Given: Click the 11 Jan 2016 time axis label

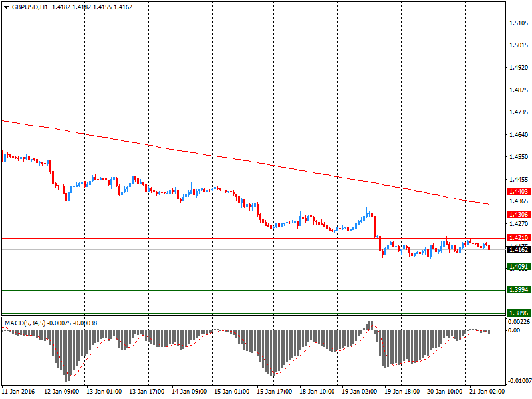Looking at the screenshot, I should (19, 392).
